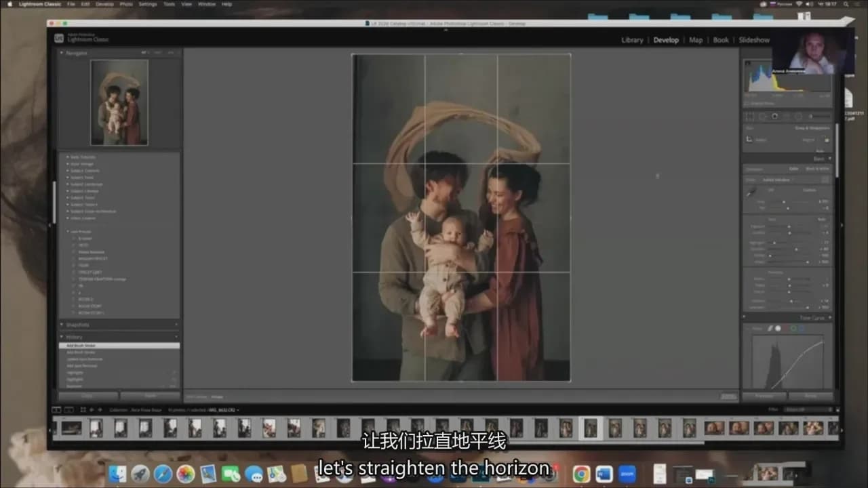Screen dimensions: 868x488
Task: Select the Tone Curve target adjustment tool
Action: (749, 328)
